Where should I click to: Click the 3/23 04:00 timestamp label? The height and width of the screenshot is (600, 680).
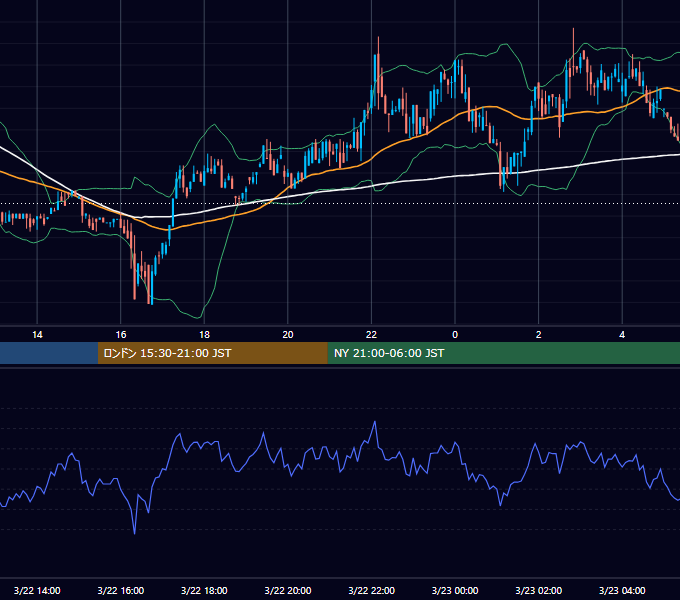pos(622,590)
